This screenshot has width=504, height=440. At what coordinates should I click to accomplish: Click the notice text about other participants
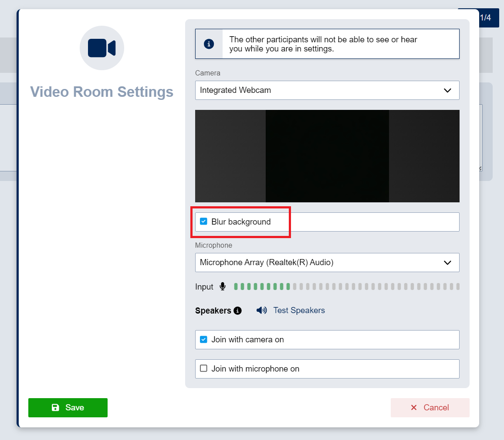pos(323,44)
